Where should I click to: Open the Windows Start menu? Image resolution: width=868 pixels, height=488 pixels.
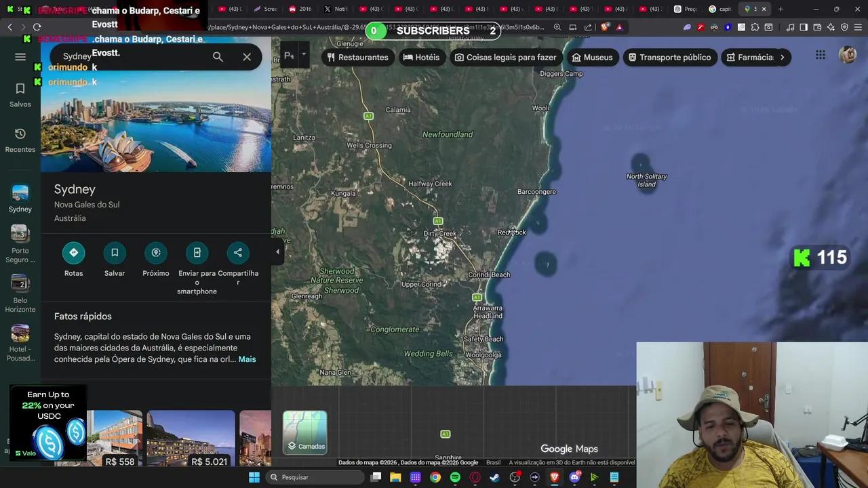[x=254, y=477]
